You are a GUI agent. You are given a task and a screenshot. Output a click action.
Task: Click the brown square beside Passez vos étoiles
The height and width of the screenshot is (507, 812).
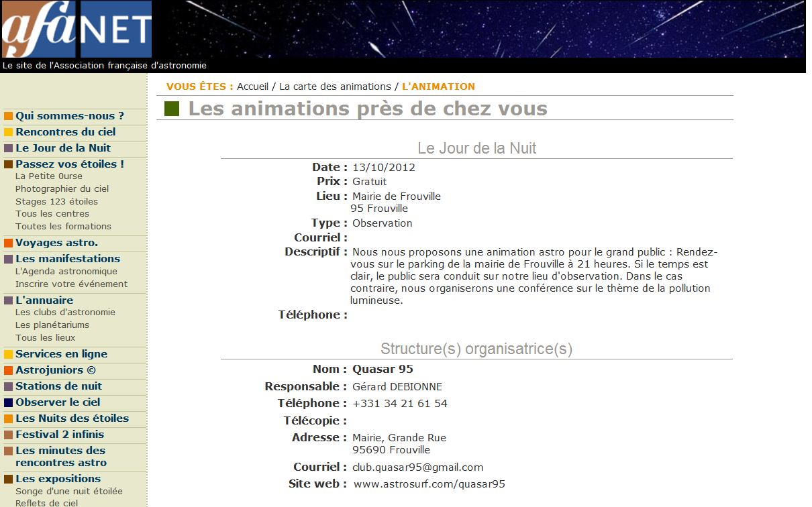click(9, 164)
